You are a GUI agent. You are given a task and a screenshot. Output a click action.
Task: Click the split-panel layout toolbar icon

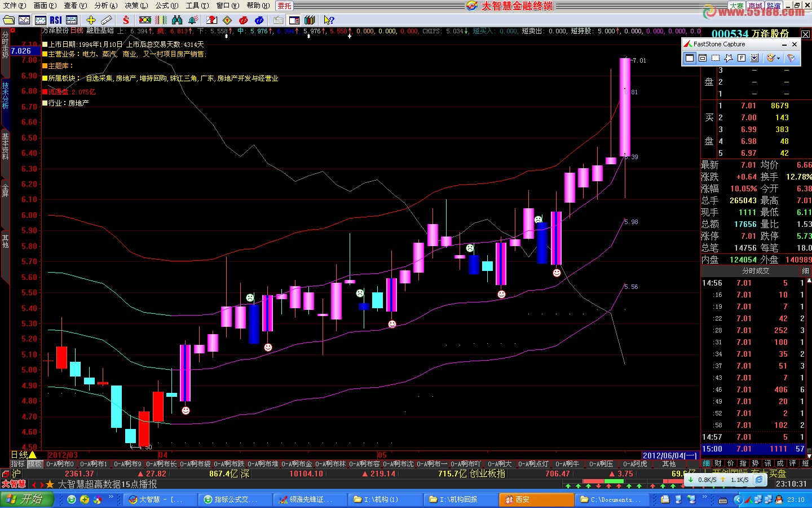(294, 20)
